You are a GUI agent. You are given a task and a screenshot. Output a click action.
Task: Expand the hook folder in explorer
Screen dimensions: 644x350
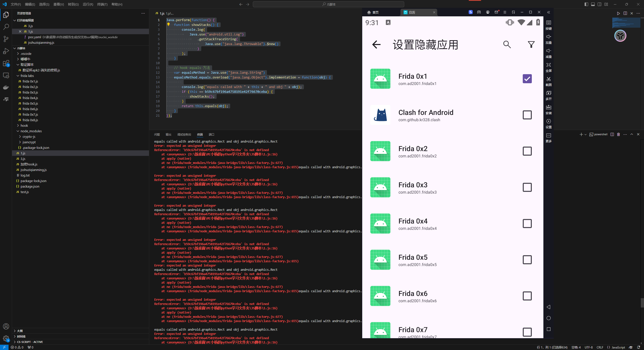coord(24,125)
